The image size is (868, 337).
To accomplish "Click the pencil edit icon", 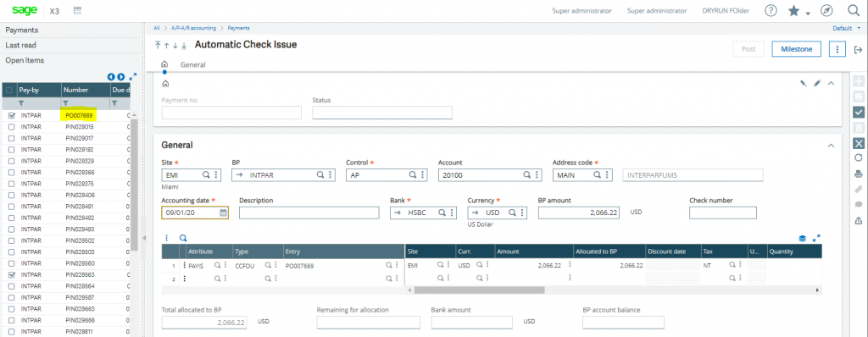I will [x=817, y=83].
